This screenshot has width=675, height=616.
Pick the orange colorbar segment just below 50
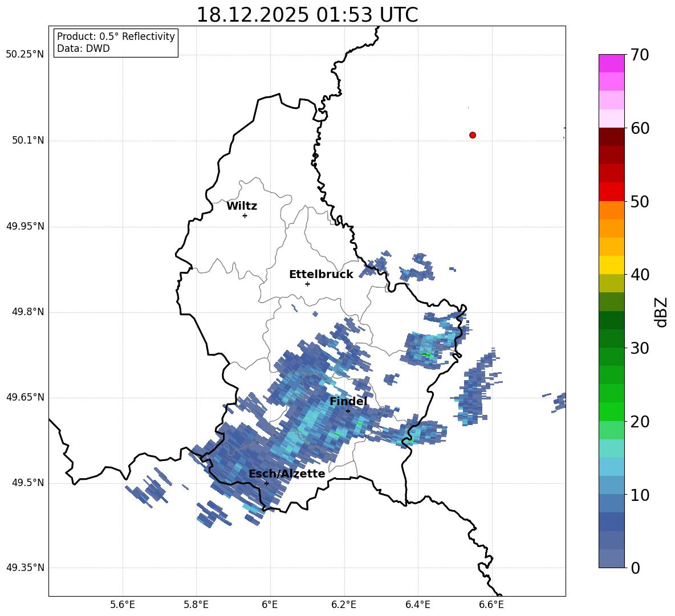point(611,210)
